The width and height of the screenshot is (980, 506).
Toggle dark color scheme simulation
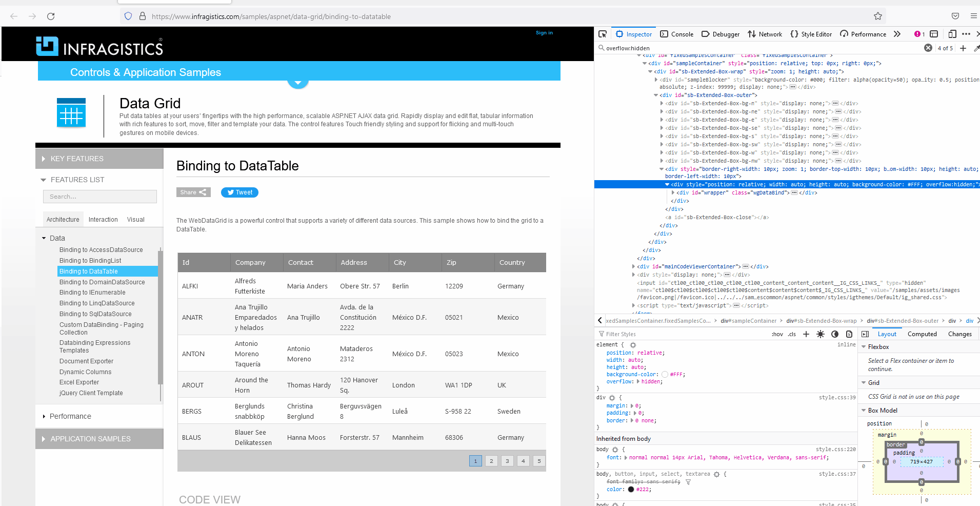coord(835,334)
